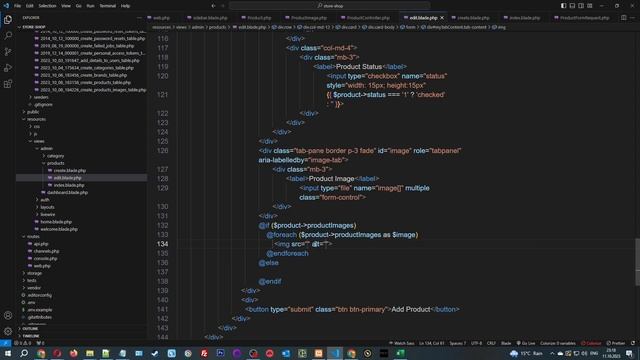
Task: Open the Accounts menu icon
Action: tap(8, 315)
